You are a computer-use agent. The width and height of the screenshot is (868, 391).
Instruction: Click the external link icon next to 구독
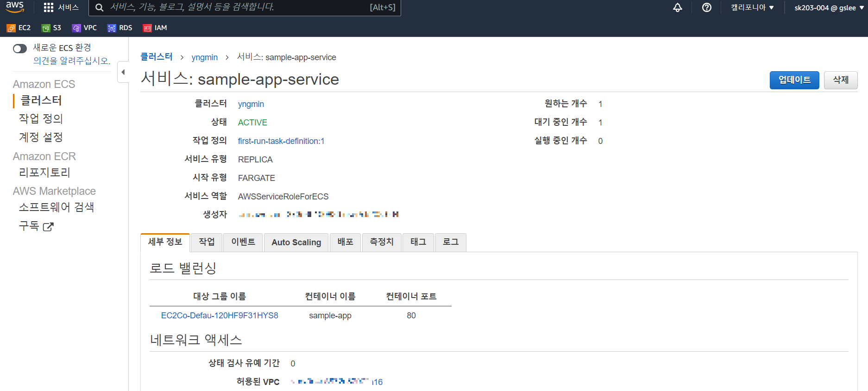pyautogui.click(x=48, y=227)
